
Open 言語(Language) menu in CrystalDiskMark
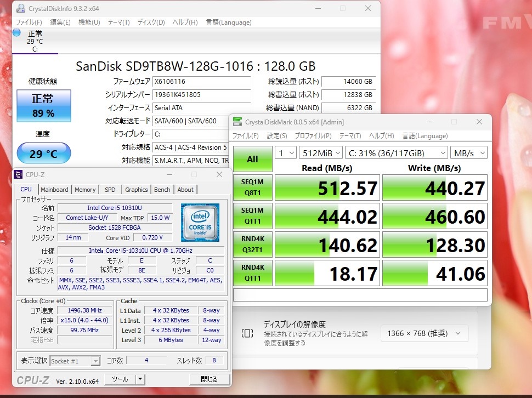pos(425,136)
